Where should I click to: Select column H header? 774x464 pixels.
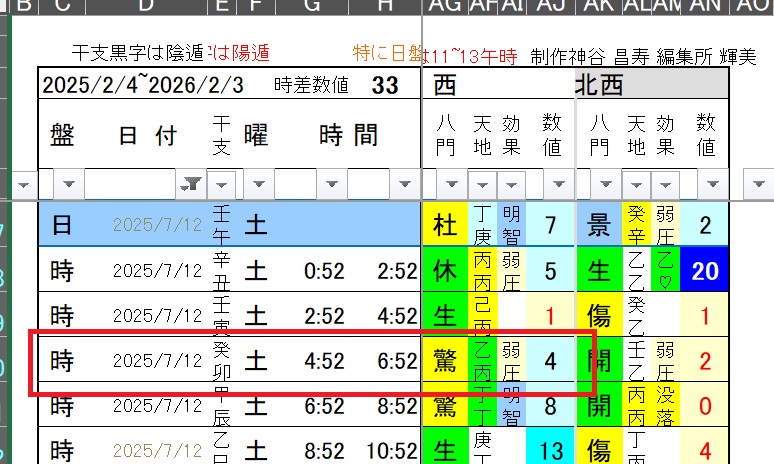pyautogui.click(x=385, y=9)
